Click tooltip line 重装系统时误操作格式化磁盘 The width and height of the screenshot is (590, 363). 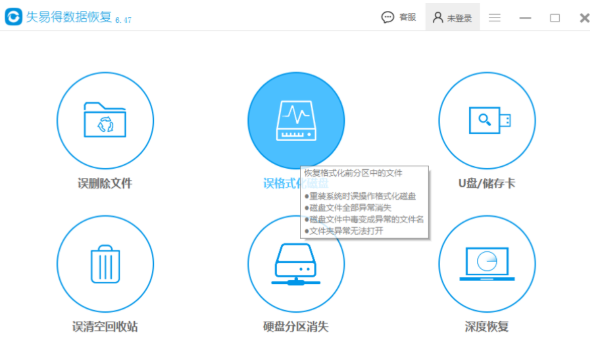point(360,196)
